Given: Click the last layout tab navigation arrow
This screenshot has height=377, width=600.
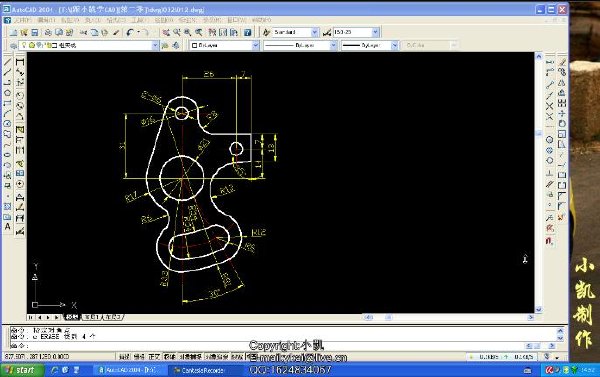Looking at the screenshot, I should coord(57,317).
